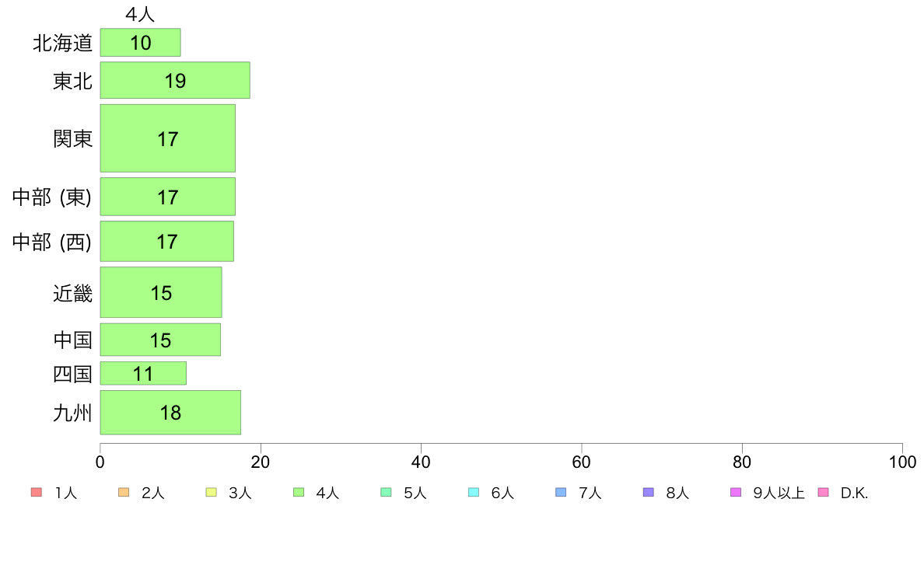Click the purple 8人 legend swatch

tap(648, 493)
